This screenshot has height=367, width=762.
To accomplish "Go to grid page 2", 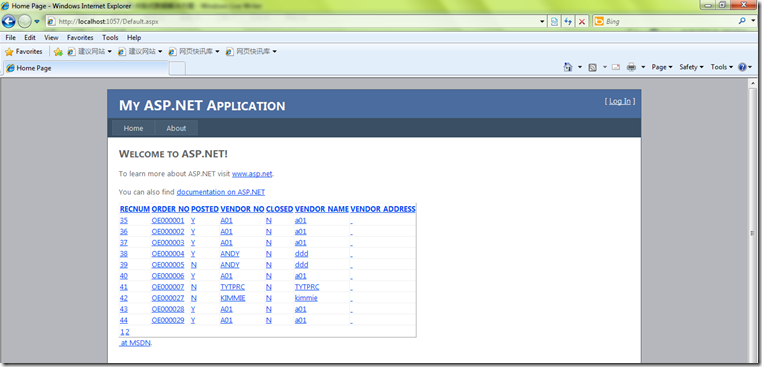I will (x=127, y=332).
